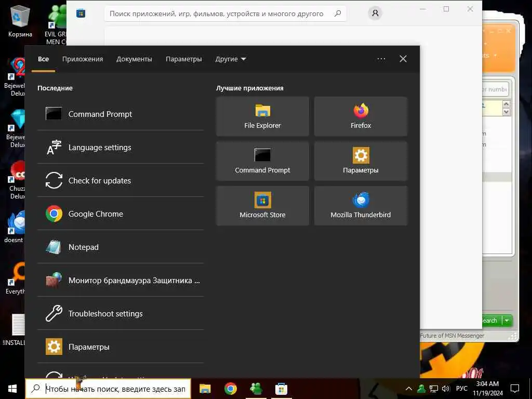Open Microsoft Store top app tile
Image resolution: width=532 pixels, height=399 pixels.
pos(262,206)
